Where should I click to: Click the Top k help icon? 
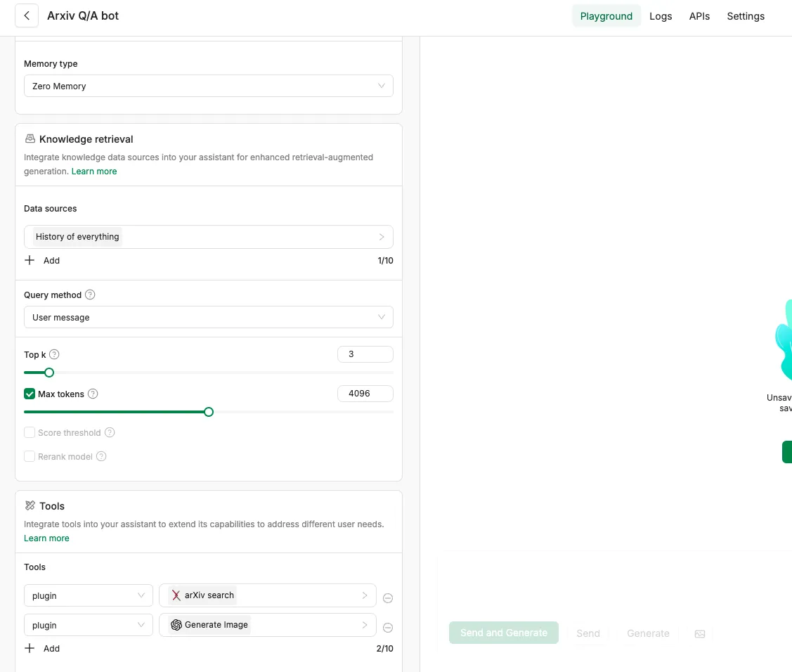coord(54,355)
